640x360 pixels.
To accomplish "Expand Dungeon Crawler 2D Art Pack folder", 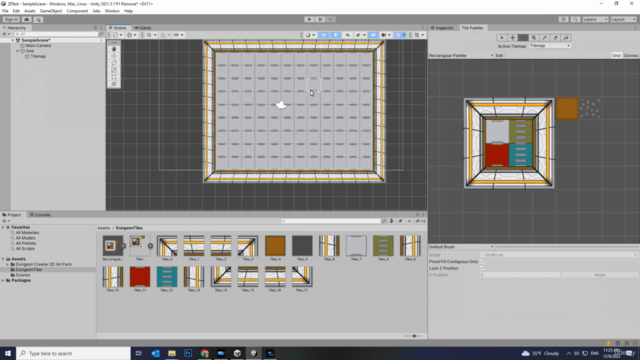I will click(x=7, y=264).
